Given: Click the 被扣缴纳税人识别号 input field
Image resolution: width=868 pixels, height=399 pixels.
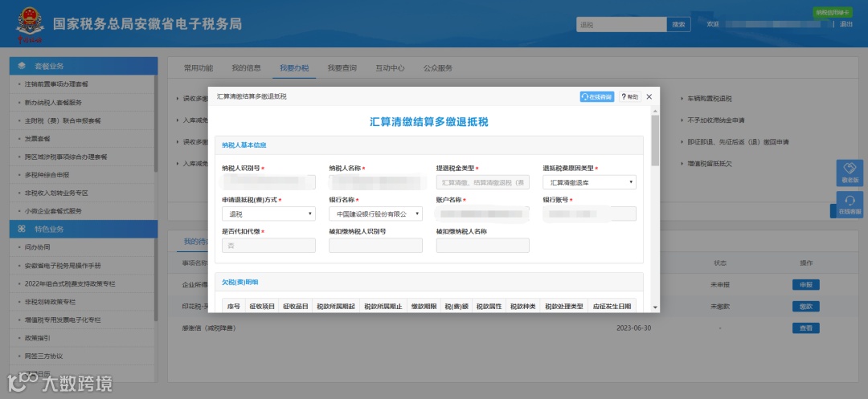Looking at the screenshot, I should click(x=375, y=246).
